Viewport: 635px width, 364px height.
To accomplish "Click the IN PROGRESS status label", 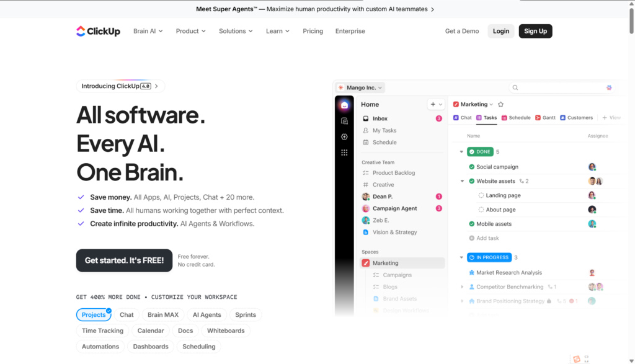I will coord(489,257).
